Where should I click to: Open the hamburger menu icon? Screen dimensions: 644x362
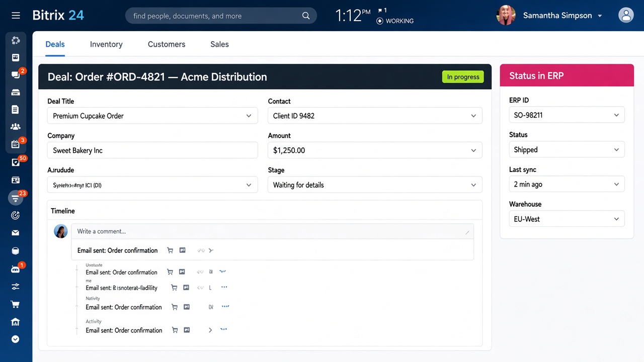[16, 16]
